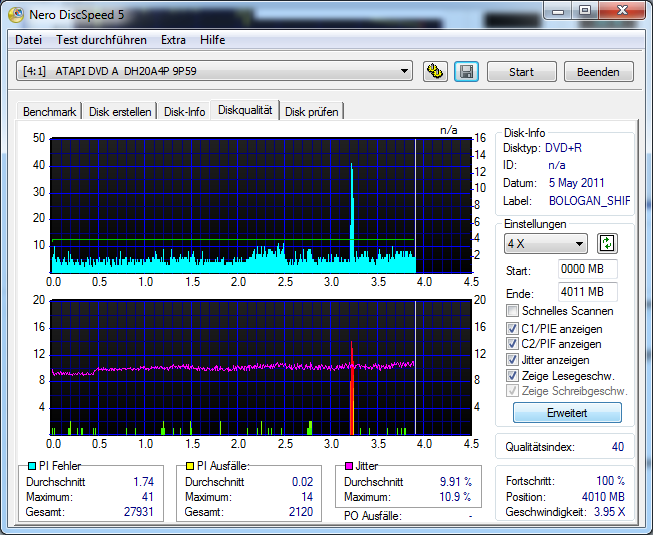
Task: Uncheck C2/PIF anzeigen
Action: pyautogui.click(x=512, y=344)
